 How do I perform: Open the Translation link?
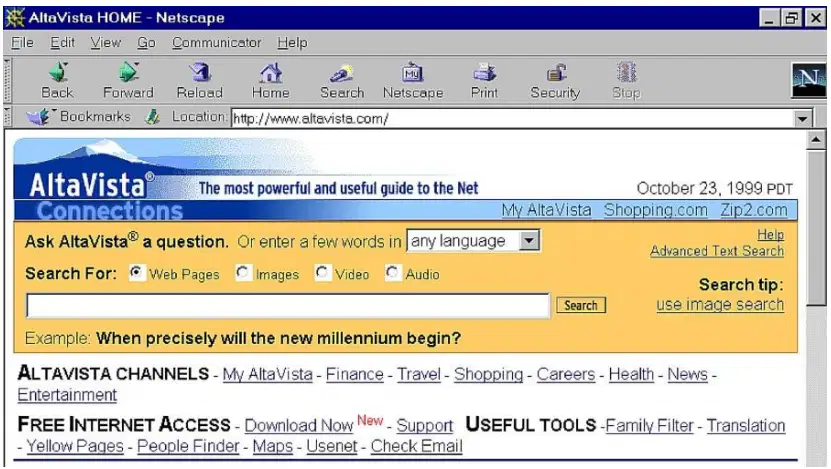coord(746,425)
